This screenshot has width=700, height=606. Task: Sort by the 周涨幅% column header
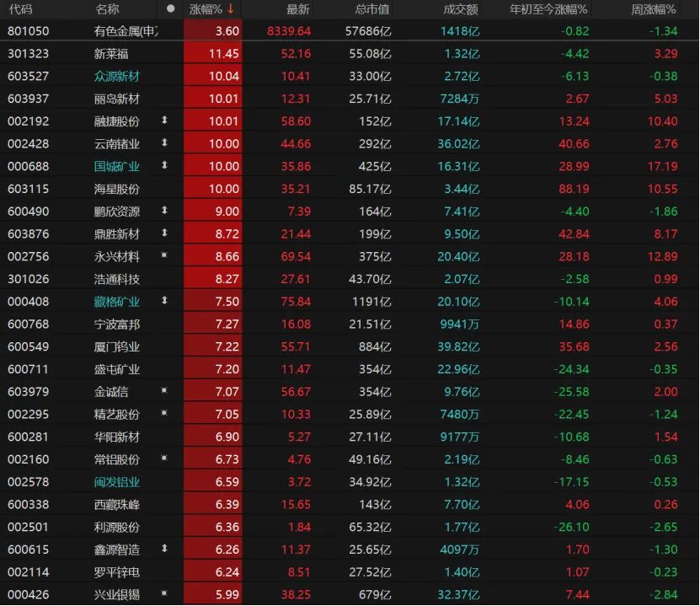click(x=653, y=9)
